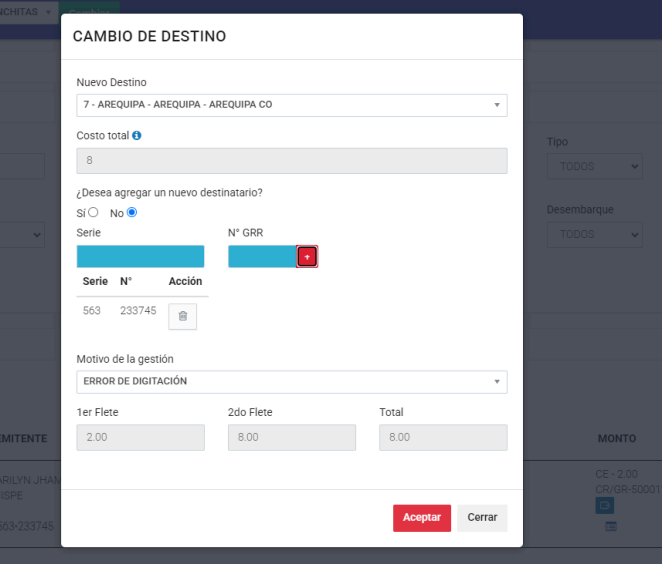Click the green tab in the top bar
The height and width of the screenshot is (564, 662).
[89, 11]
